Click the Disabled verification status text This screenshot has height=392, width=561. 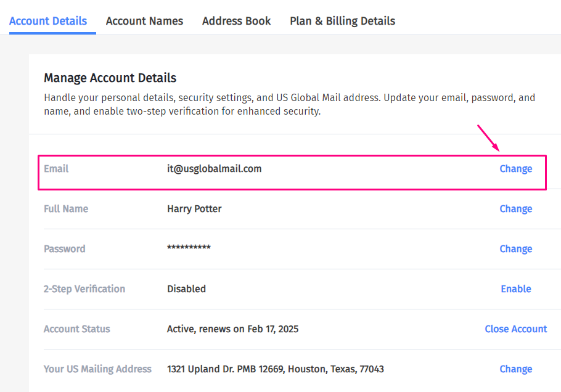[186, 289]
